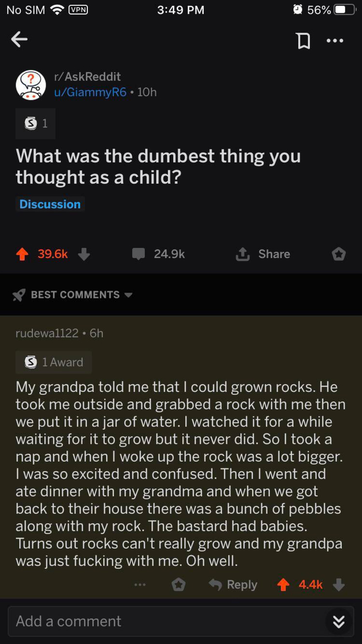Upvote the post showing 39.6k
Screen dimensions: 362x644
(23, 254)
